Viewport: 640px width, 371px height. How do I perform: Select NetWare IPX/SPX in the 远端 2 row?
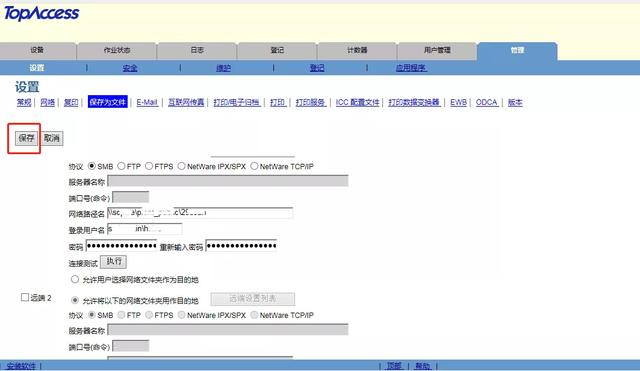[182, 315]
